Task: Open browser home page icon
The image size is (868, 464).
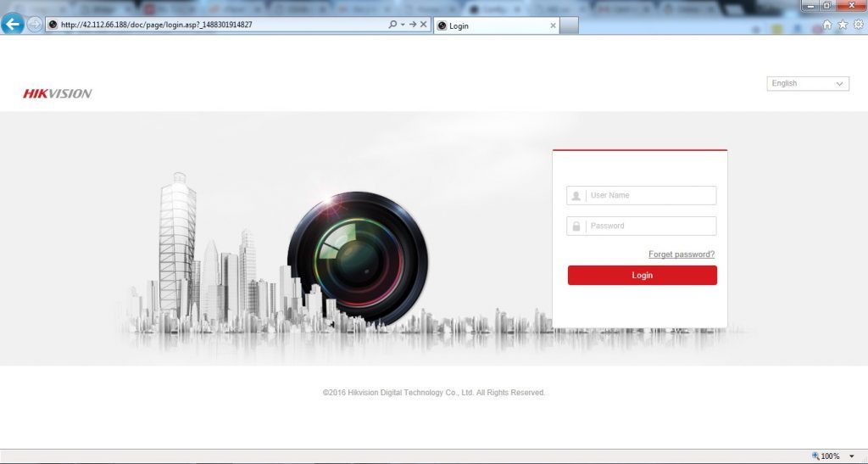Action: click(827, 25)
